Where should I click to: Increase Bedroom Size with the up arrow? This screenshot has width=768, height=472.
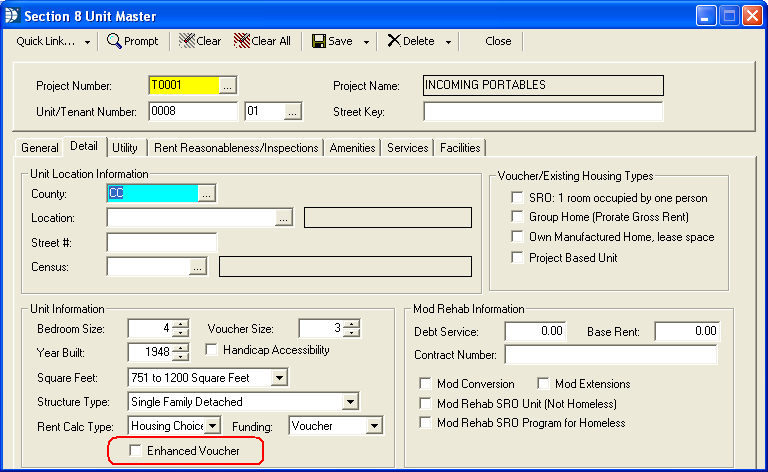point(180,324)
